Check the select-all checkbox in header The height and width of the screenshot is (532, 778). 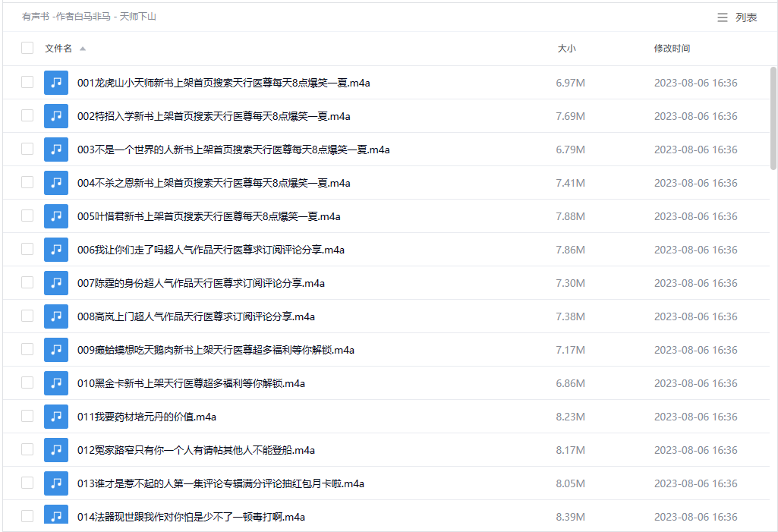27,47
